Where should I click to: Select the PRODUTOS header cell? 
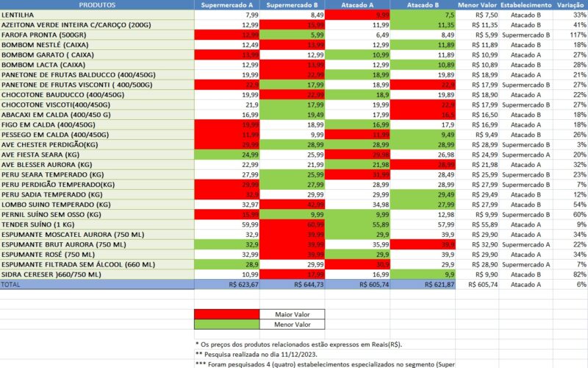(97, 5)
